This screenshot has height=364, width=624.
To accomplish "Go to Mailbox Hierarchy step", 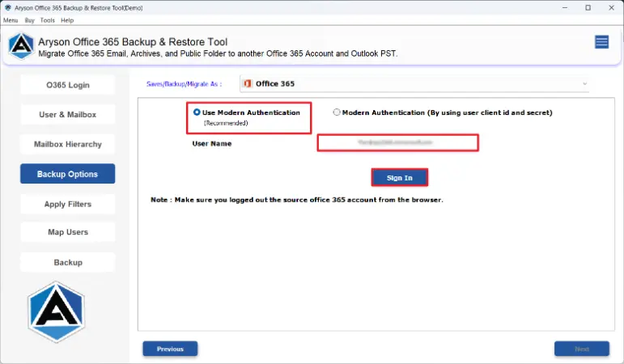I will [x=68, y=144].
